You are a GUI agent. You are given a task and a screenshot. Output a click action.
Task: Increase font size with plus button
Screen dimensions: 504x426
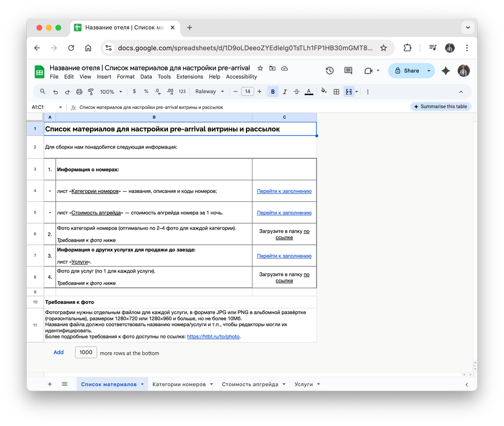click(x=259, y=92)
